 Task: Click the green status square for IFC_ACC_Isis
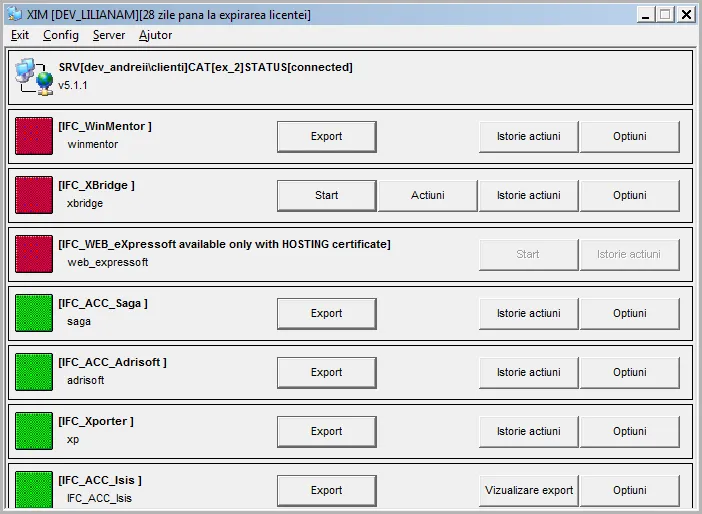(34, 489)
